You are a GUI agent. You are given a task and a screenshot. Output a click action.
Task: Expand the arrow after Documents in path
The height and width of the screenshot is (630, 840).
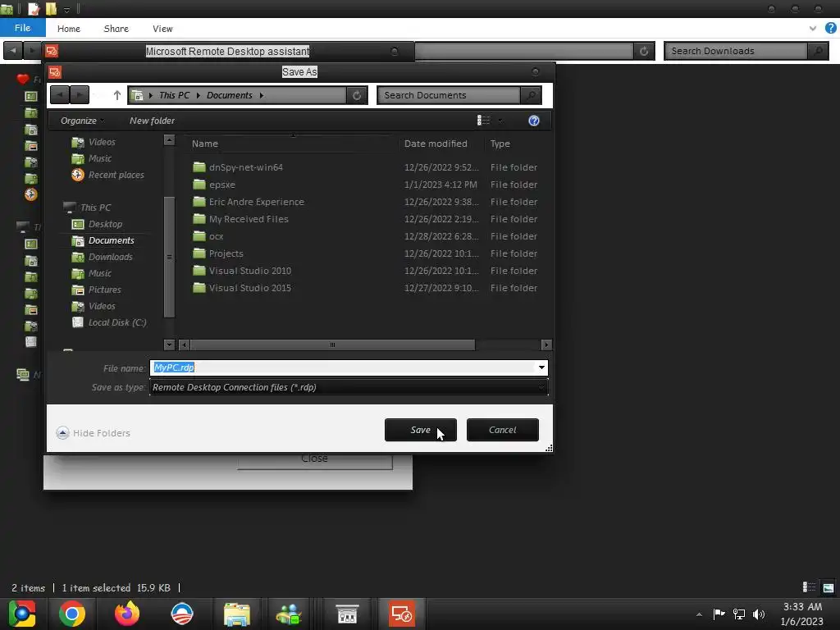click(x=262, y=95)
